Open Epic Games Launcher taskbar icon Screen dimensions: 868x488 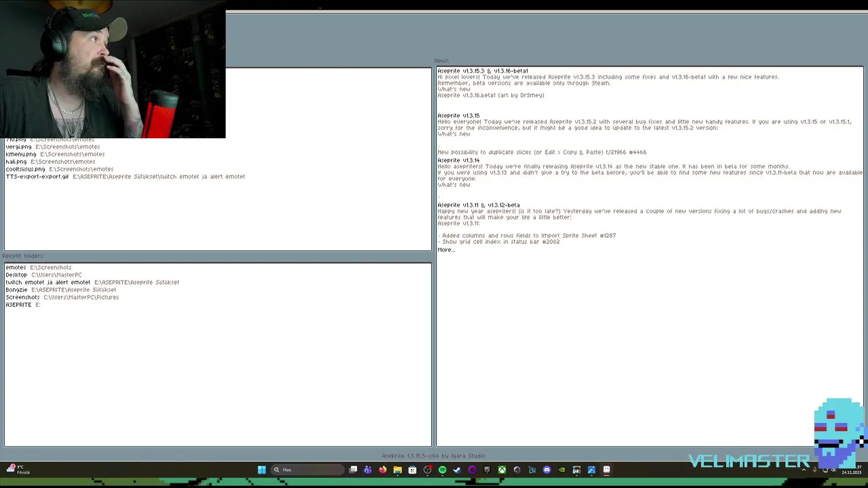(487, 470)
